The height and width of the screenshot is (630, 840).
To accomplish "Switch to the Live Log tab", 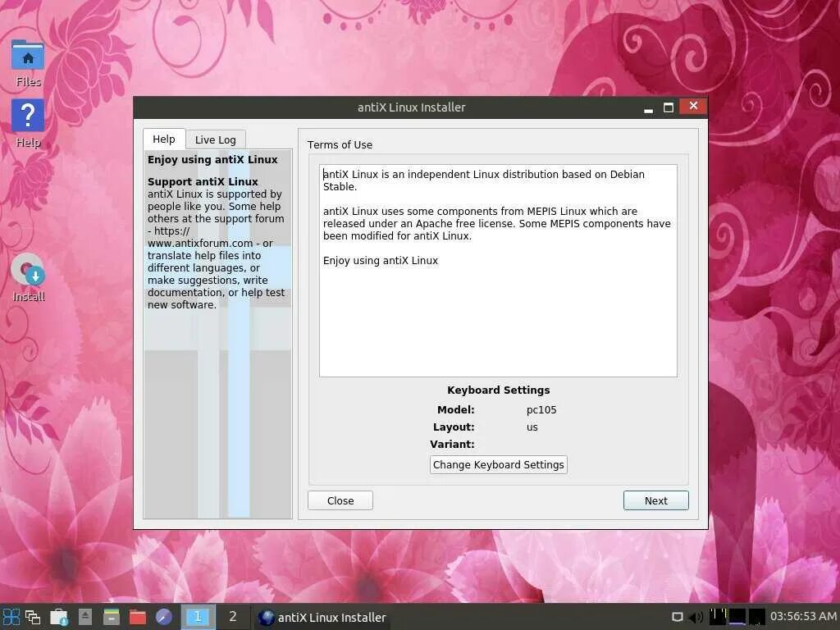I will coord(216,139).
